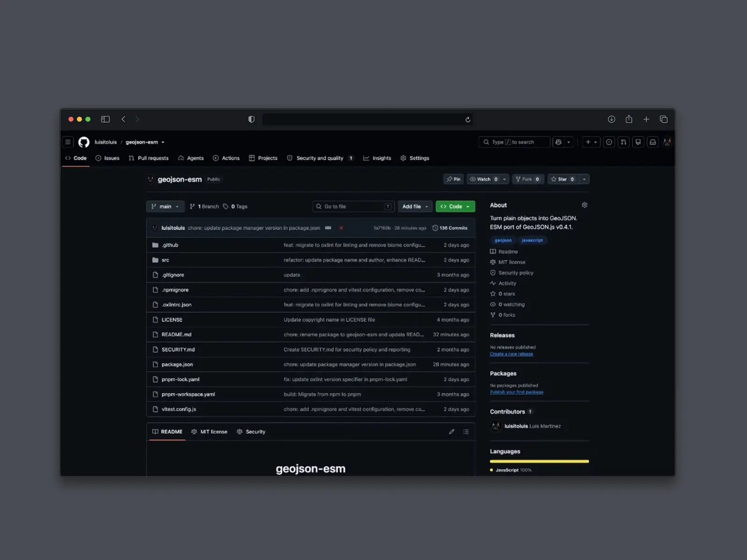This screenshot has height=560, width=747.
Task: Open the issues icon in header
Action: (609, 142)
